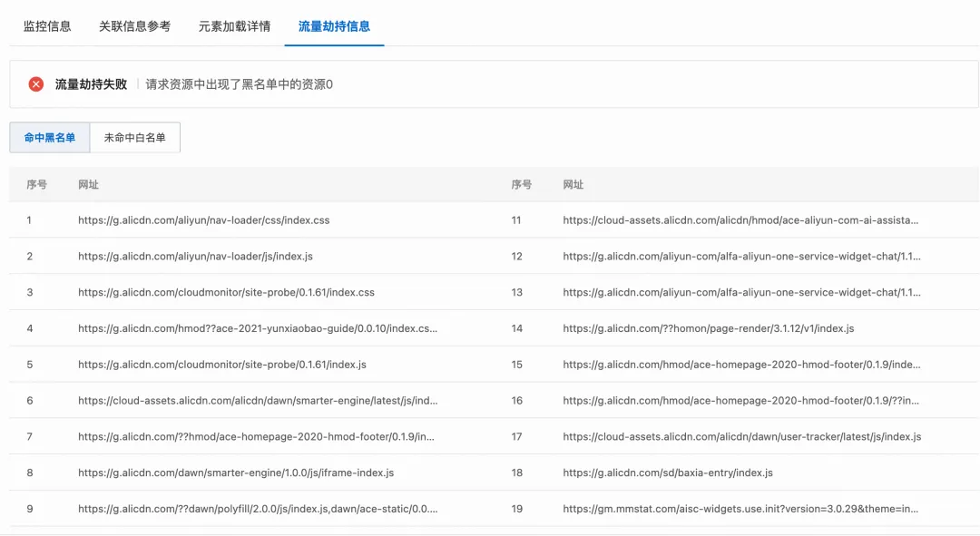
Task: Click the ace-aliyun-com-ai-assista URL in row 11
Action: point(740,219)
